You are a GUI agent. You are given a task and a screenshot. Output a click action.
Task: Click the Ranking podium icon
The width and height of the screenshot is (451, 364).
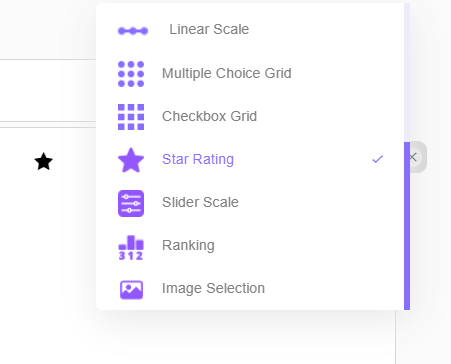(x=131, y=247)
